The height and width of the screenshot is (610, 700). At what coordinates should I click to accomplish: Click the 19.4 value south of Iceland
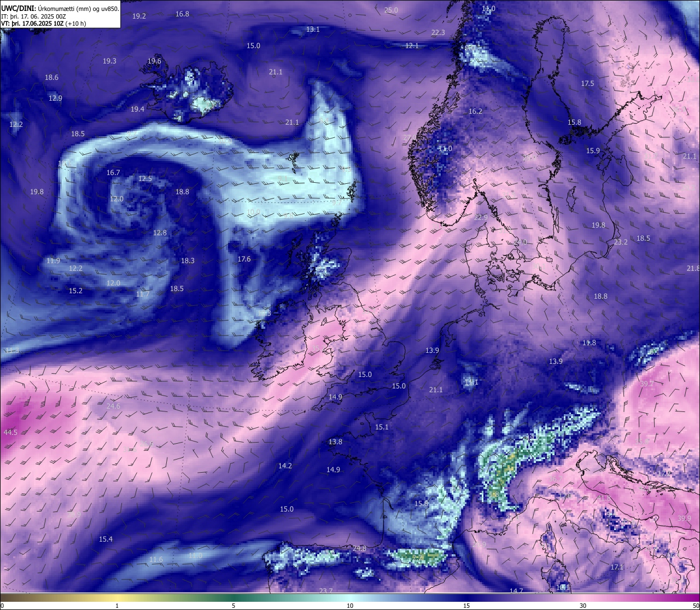(137, 109)
